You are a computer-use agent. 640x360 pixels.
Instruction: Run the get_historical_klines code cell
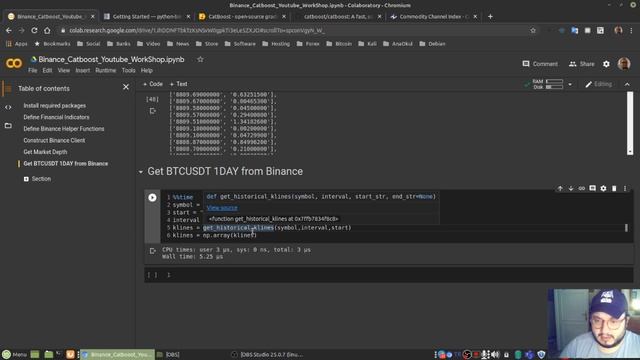tap(152, 198)
